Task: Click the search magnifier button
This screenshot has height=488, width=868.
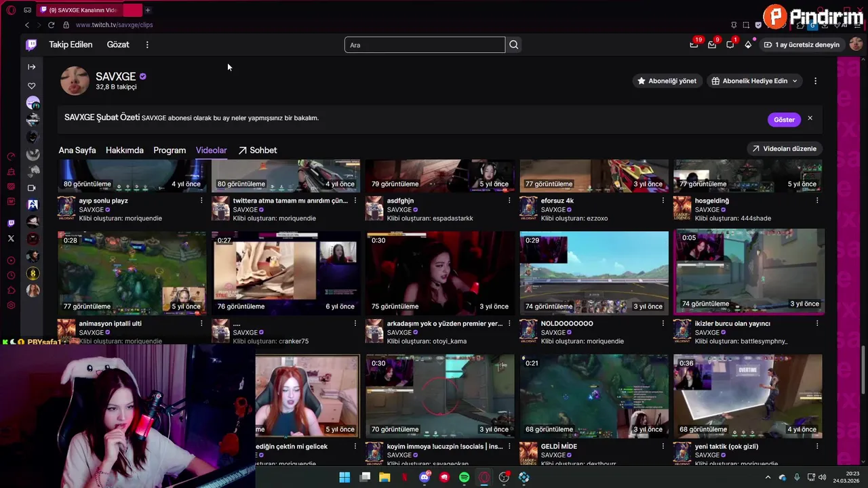Action: tap(514, 45)
